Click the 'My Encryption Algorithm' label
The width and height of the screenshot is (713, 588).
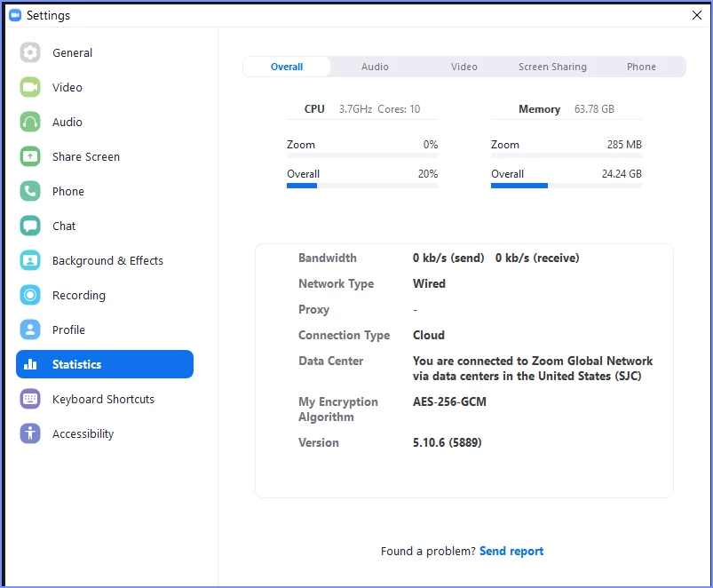(338, 409)
